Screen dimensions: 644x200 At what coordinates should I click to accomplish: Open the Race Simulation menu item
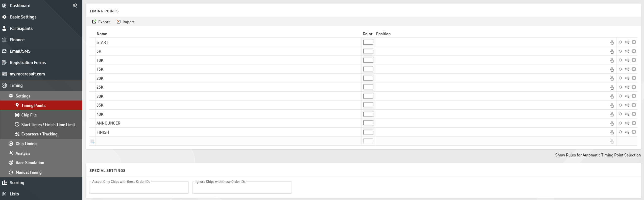[x=30, y=163]
